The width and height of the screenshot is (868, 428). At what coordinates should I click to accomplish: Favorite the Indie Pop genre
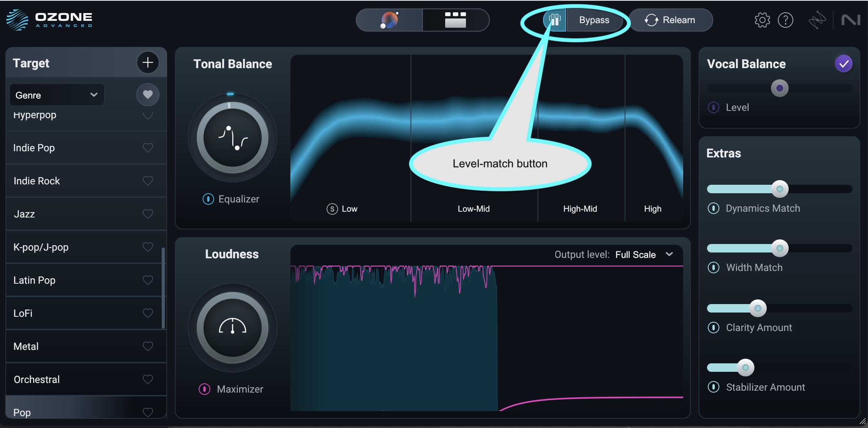click(148, 147)
